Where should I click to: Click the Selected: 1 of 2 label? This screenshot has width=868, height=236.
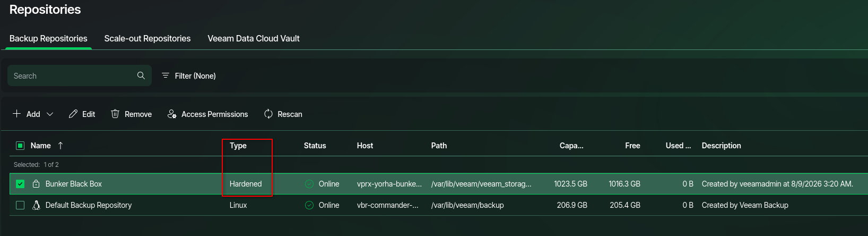[x=36, y=165]
